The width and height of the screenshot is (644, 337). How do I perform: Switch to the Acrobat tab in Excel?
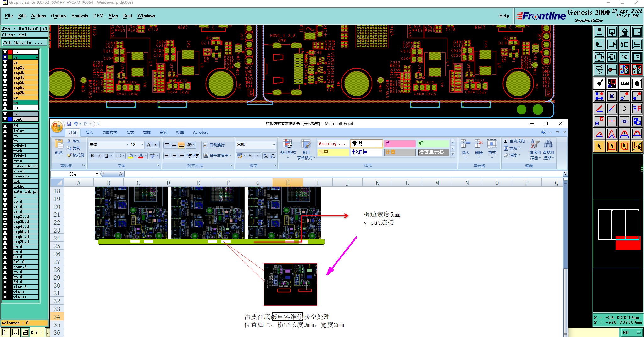click(x=200, y=132)
